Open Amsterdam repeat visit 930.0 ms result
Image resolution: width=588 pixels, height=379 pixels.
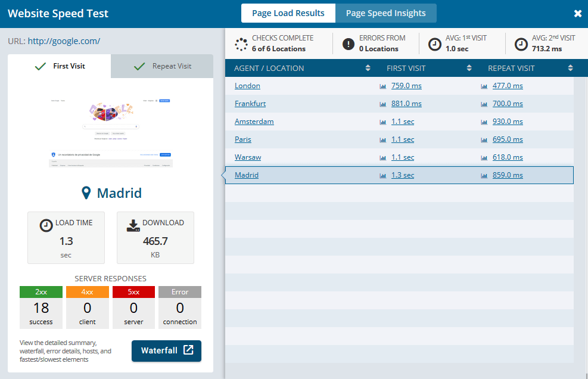click(x=508, y=122)
